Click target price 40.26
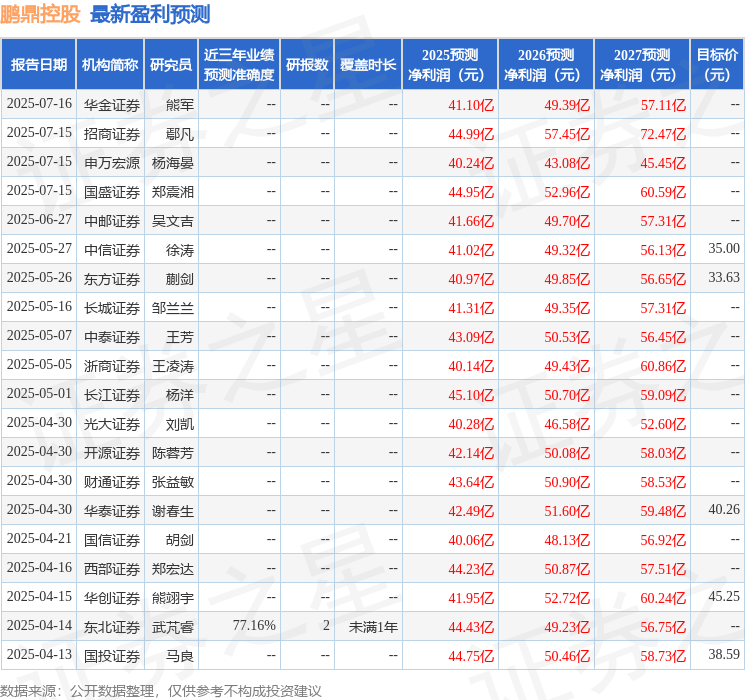 (x=724, y=509)
